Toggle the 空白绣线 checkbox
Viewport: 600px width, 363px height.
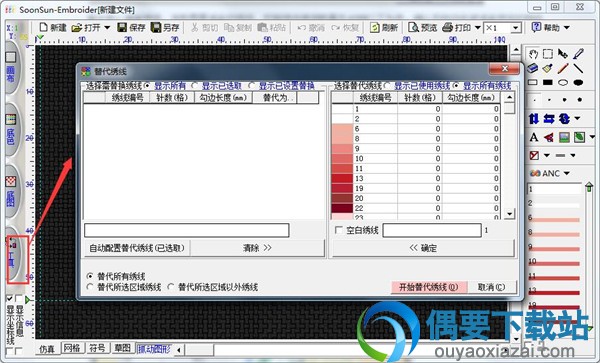click(339, 230)
